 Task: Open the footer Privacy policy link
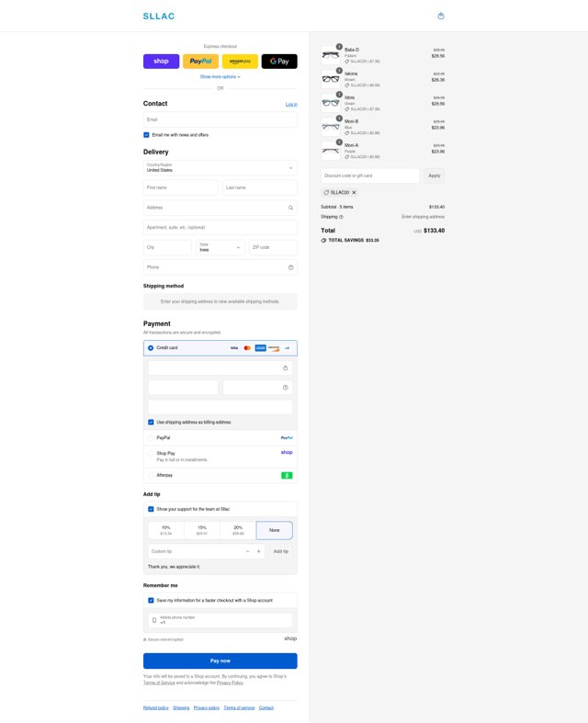[207, 707]
